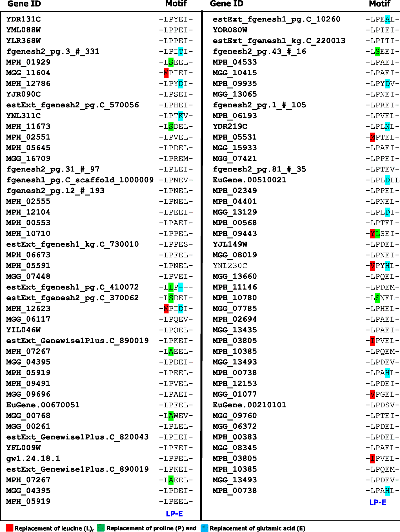This screenshot has height=532, width=400.
Task: Click the Gene ID header above estExt_fgenesh1_pg.C_10260
Action: pyautogui.click(x=227, y=4)
